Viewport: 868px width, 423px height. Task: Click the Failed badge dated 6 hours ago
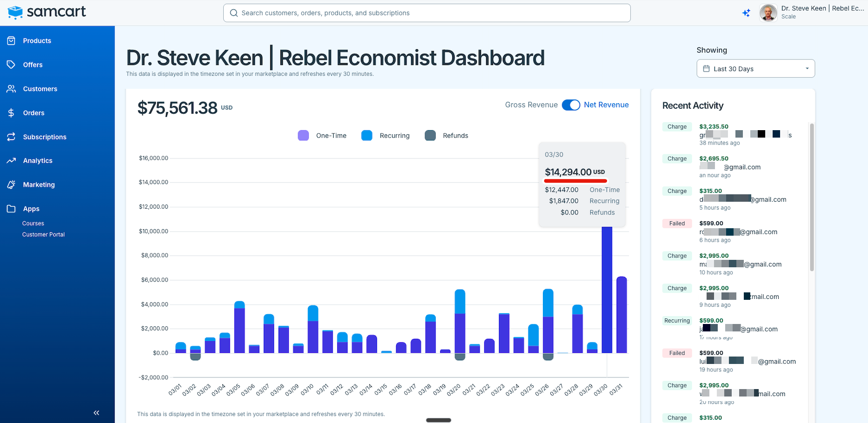[x=677, y=224]
